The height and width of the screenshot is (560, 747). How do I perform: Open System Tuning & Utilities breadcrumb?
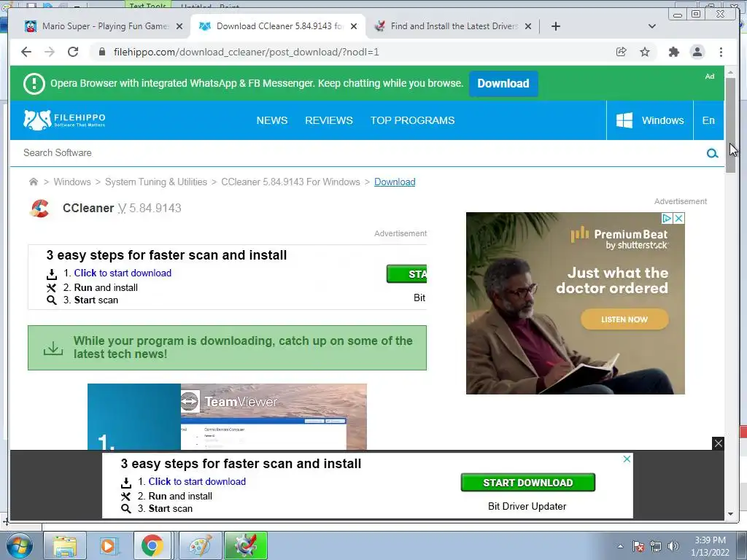pos(156,182)
